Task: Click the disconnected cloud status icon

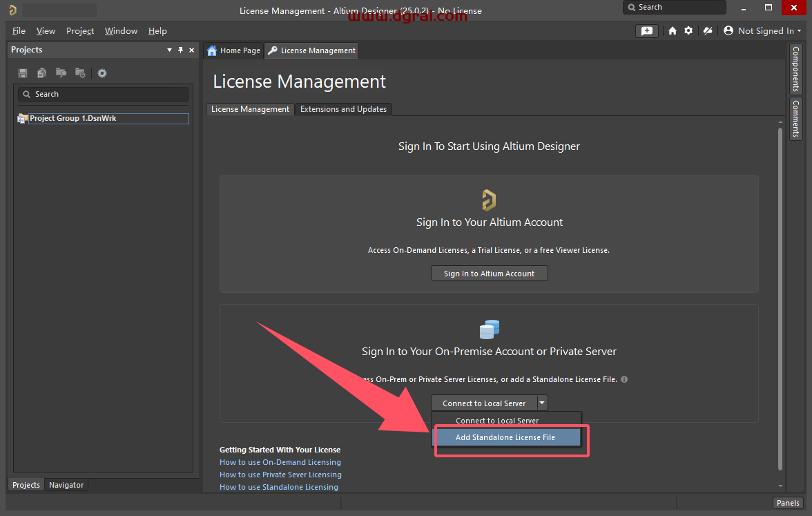Action: pos(707,30)
